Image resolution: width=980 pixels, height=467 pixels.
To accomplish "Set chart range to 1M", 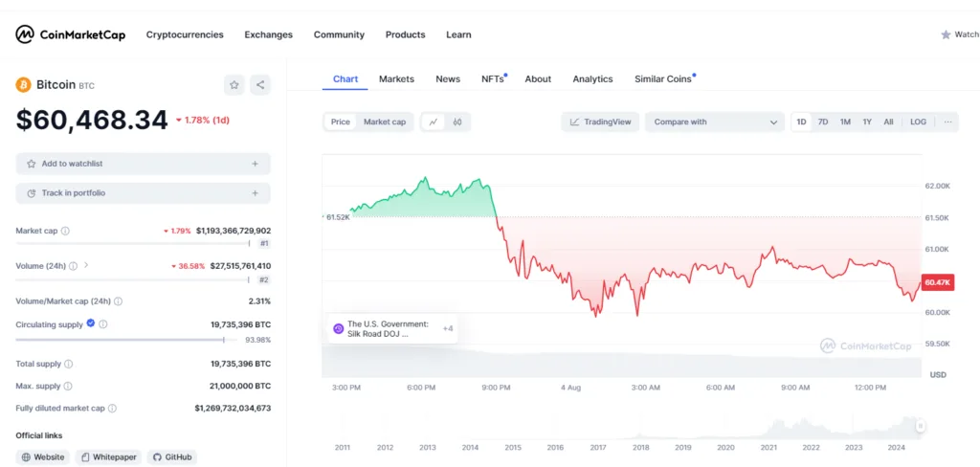I will coord(845,122).
